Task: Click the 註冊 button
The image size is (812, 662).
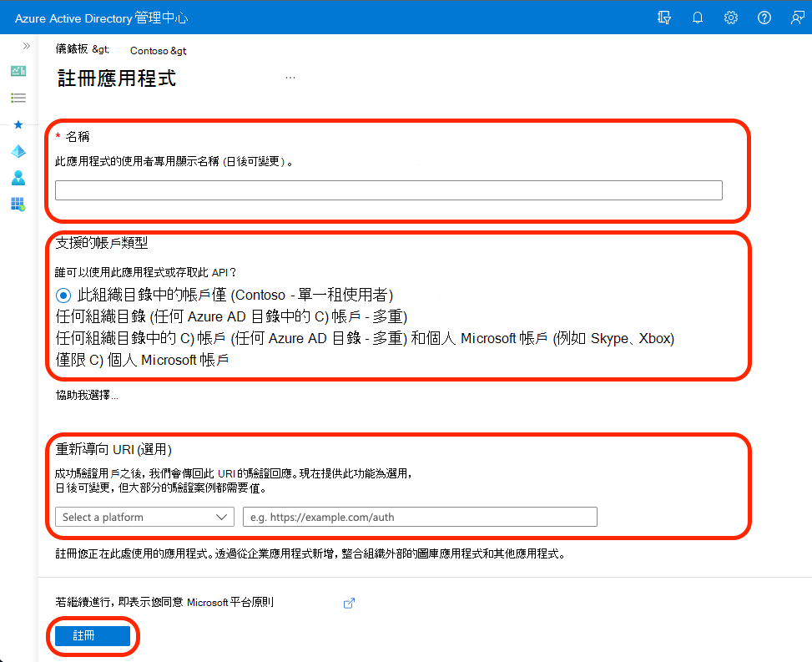Action: point(93,635)
